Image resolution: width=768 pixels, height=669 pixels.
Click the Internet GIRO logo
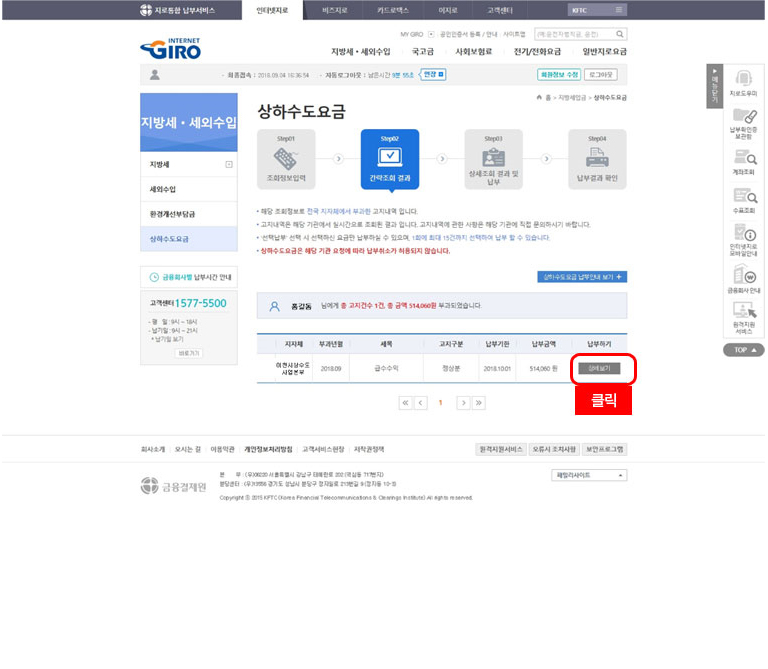click(x=170, y=48)
